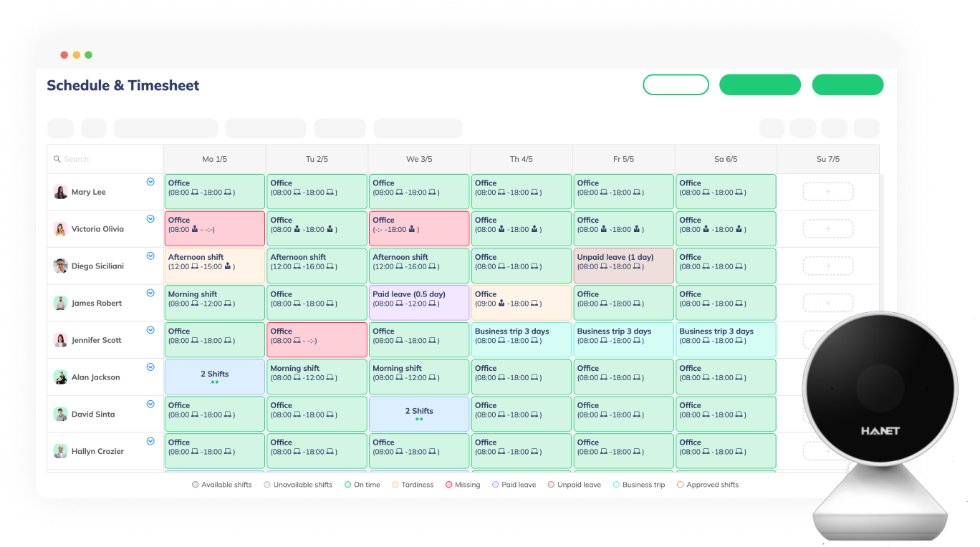
Task: Click the Missing legend color dot
Action: pos(448,485)
